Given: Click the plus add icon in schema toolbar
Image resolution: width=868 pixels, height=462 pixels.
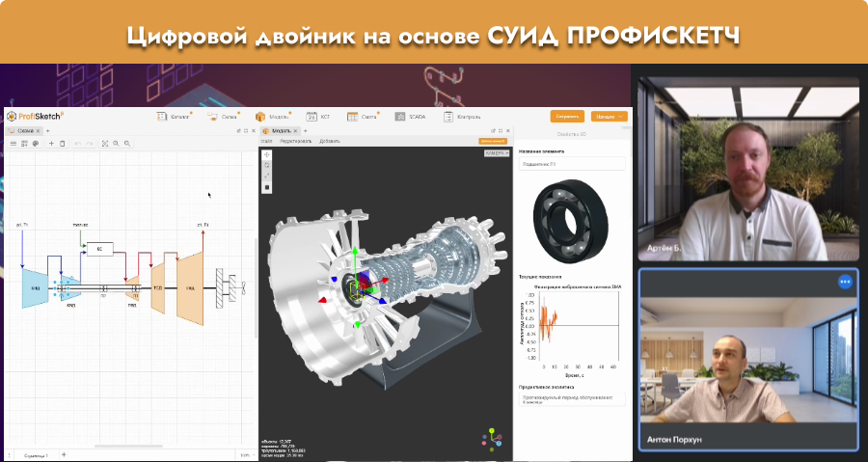Looking at the screenshot, I should click(51, 144).
